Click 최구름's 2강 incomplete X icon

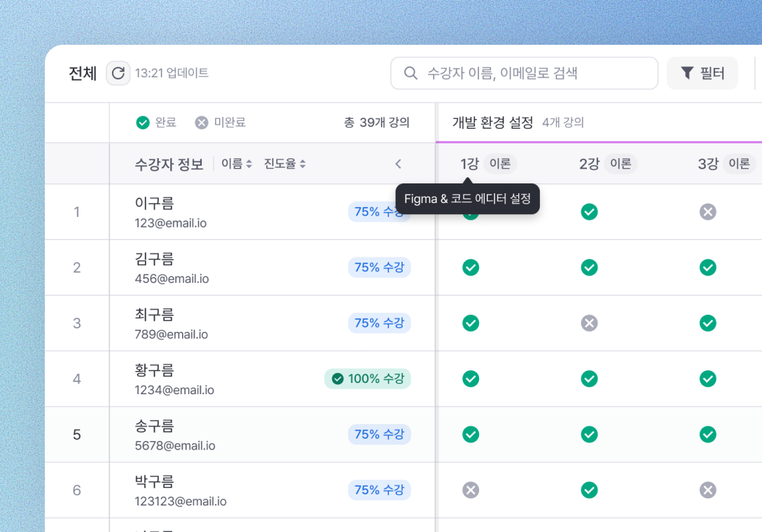(x=590, y=323)
